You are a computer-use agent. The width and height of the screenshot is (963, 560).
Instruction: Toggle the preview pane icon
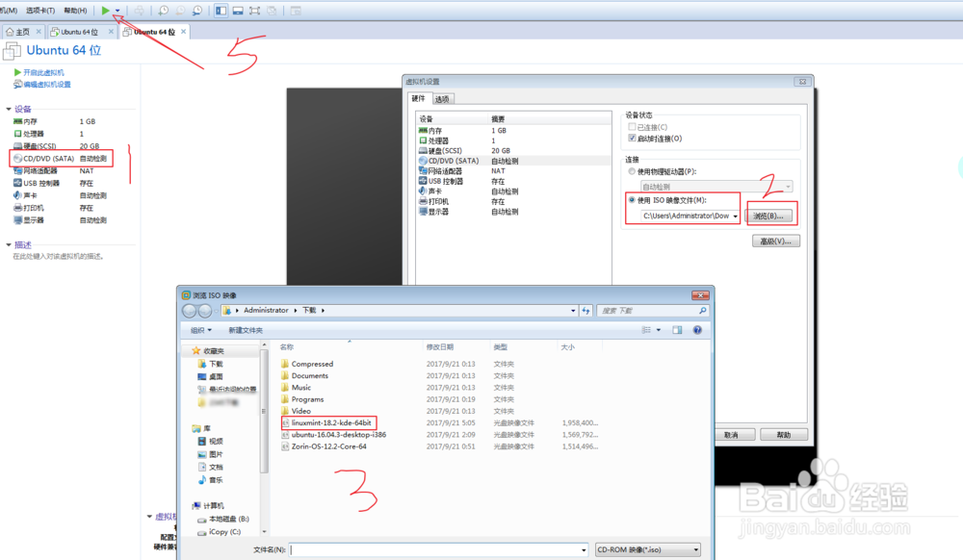pyautogui.click(x=677, y=330)
